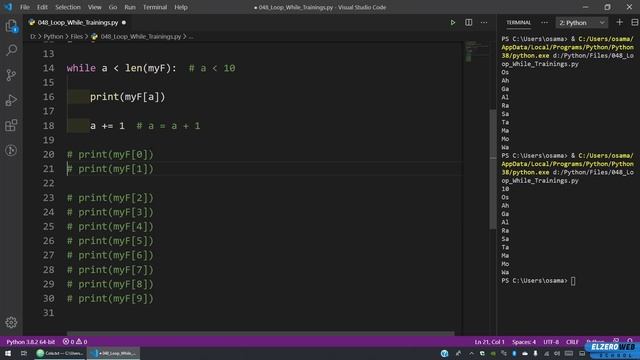Click 'Spaces: 4' indentation setting

coord(524,342)
